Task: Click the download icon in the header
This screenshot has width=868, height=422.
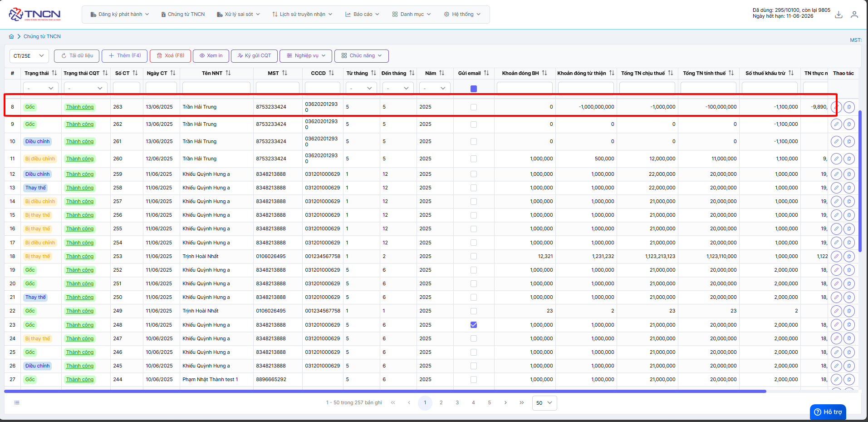Action: click(x=839, y=15)
